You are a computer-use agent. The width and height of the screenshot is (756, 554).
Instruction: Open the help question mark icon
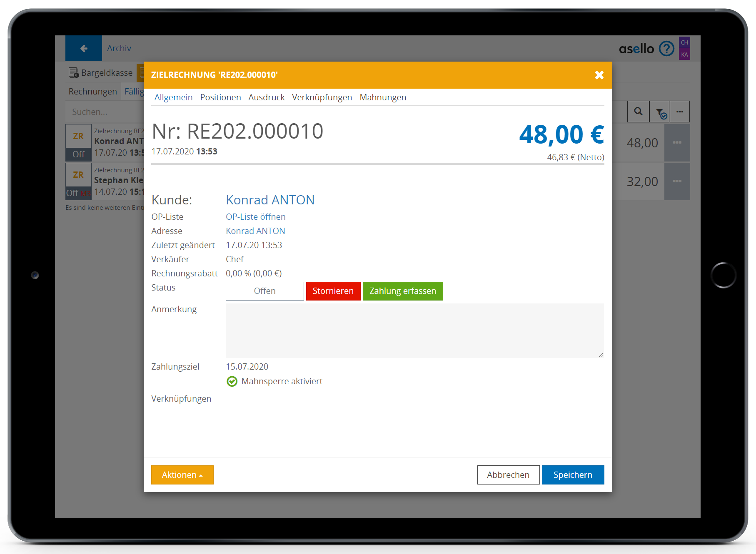click(666, 49)
